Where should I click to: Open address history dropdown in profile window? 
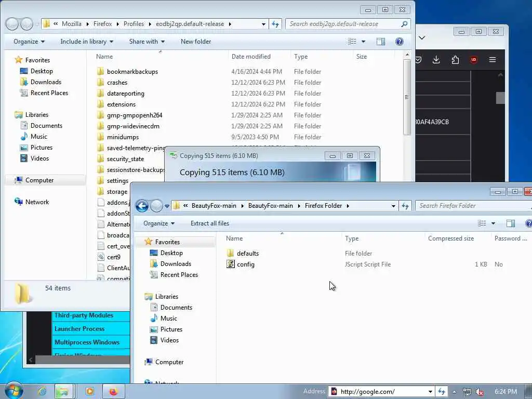pos(263,24)
